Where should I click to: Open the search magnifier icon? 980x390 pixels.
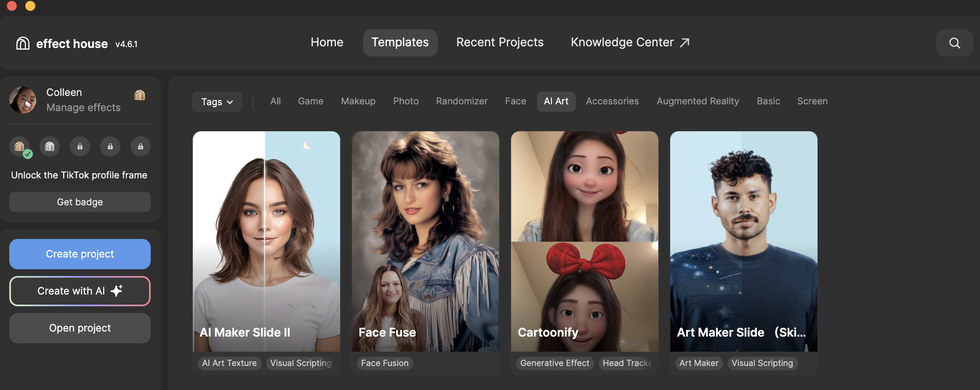pyautogui.click(x=954, y=43)
